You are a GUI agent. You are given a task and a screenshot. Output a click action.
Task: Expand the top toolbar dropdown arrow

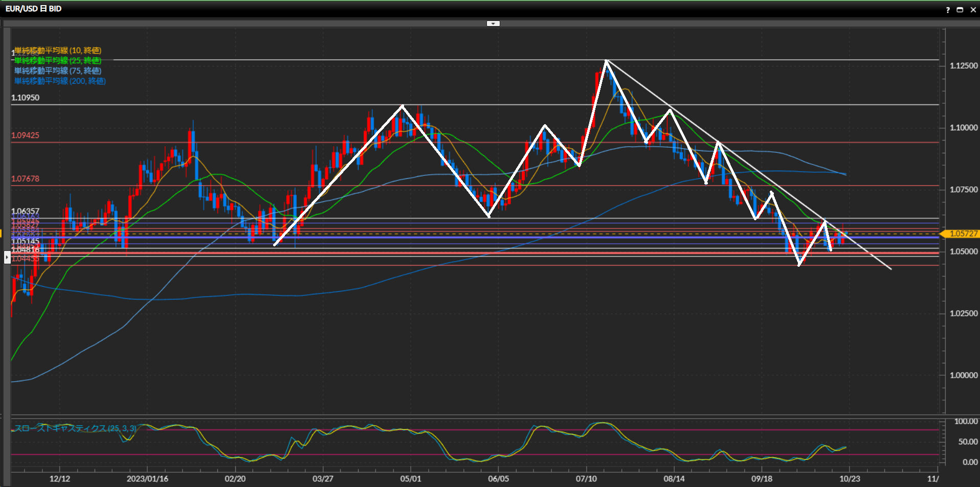[493, 24]
